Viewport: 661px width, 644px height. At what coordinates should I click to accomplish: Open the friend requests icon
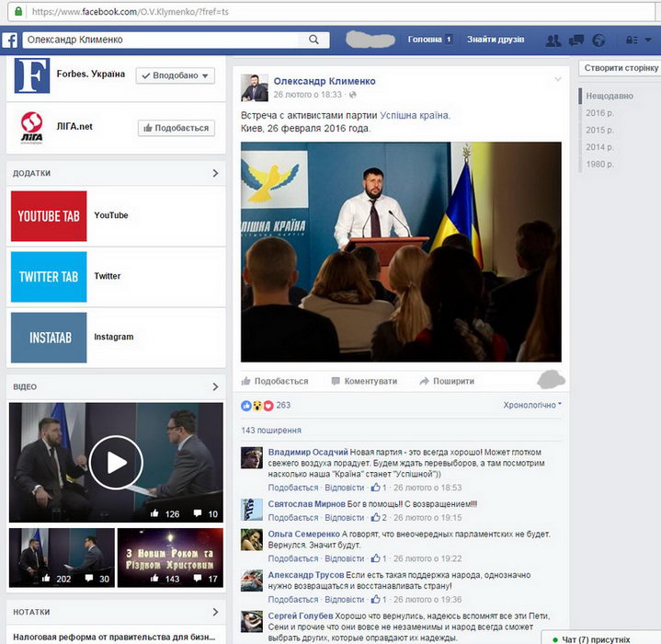tap(553, 40)
